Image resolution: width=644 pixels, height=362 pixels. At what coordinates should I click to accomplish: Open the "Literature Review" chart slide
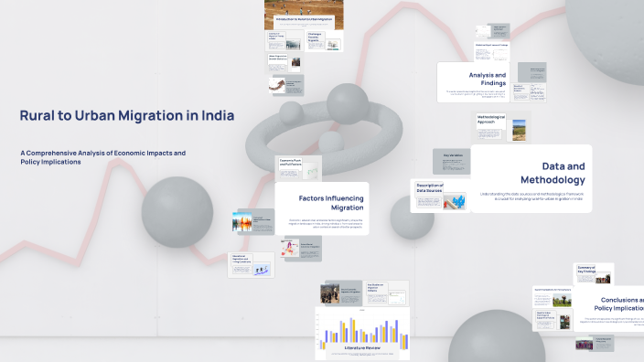coord(362,334)
